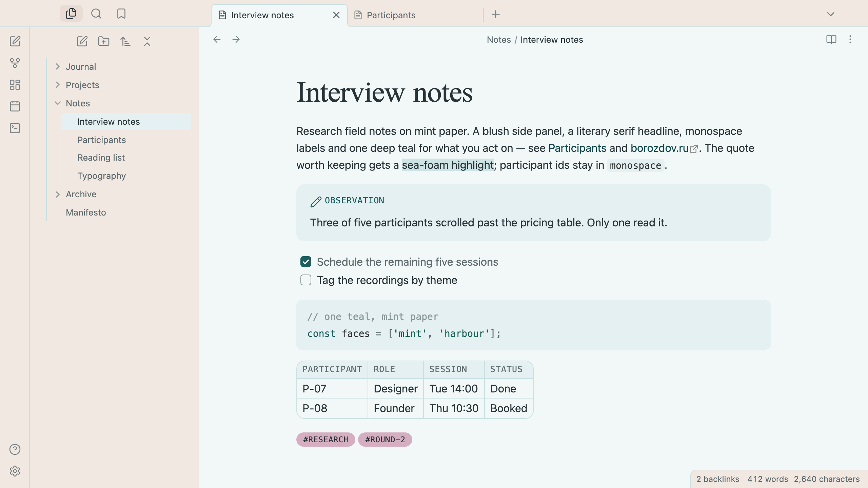Open the canvas icon in the ribbon
The height and width of the screenshot is (488, 868).
15,85
